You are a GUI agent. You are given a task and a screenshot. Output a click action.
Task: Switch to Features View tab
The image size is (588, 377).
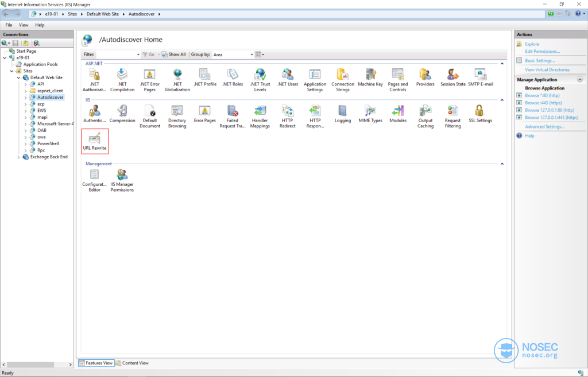pyautogui.click(x=96, y=363)
